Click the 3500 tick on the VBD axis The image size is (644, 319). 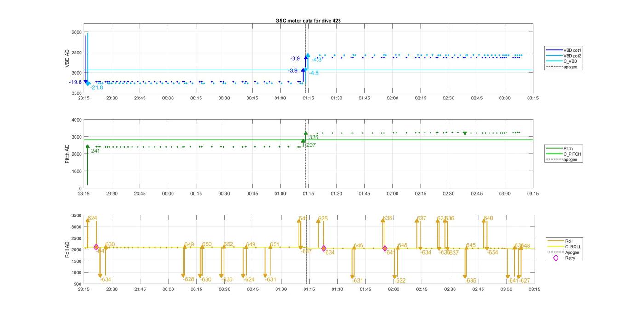coord(76,93)
